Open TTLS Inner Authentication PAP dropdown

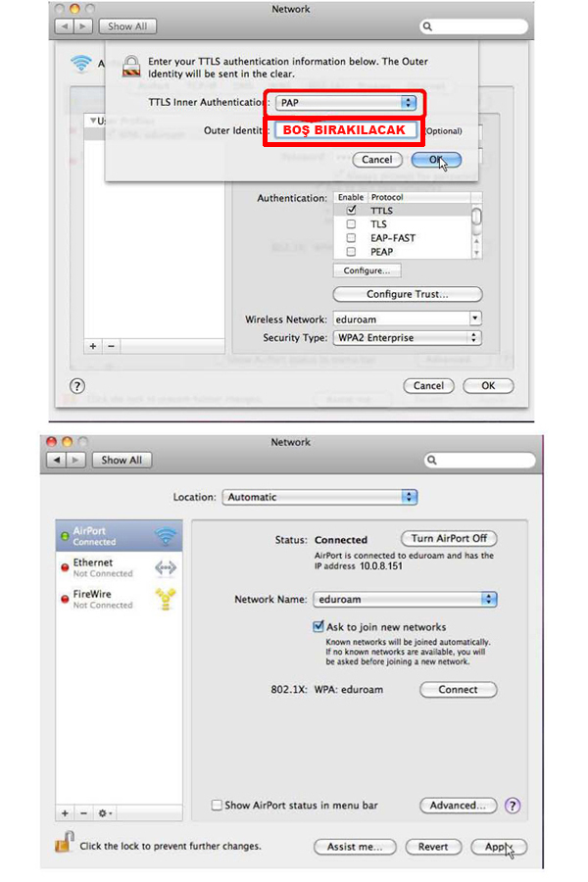345,102
